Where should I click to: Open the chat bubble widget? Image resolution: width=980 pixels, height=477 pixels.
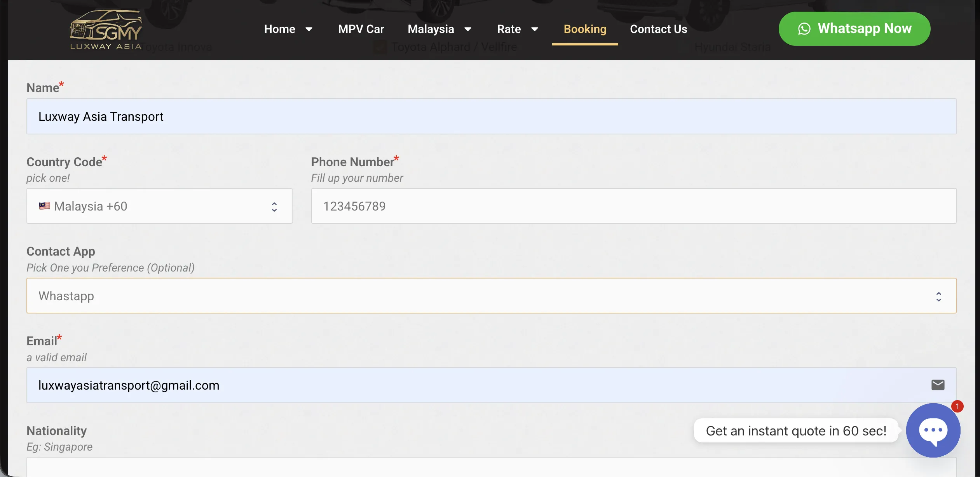pos(933,430)
